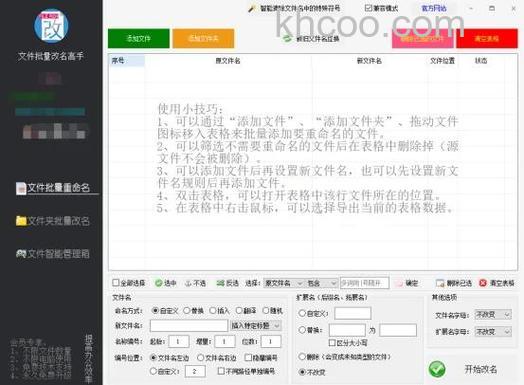
Task: Select the extension 不改变 radio option
Action: click(x=302, y=372)
